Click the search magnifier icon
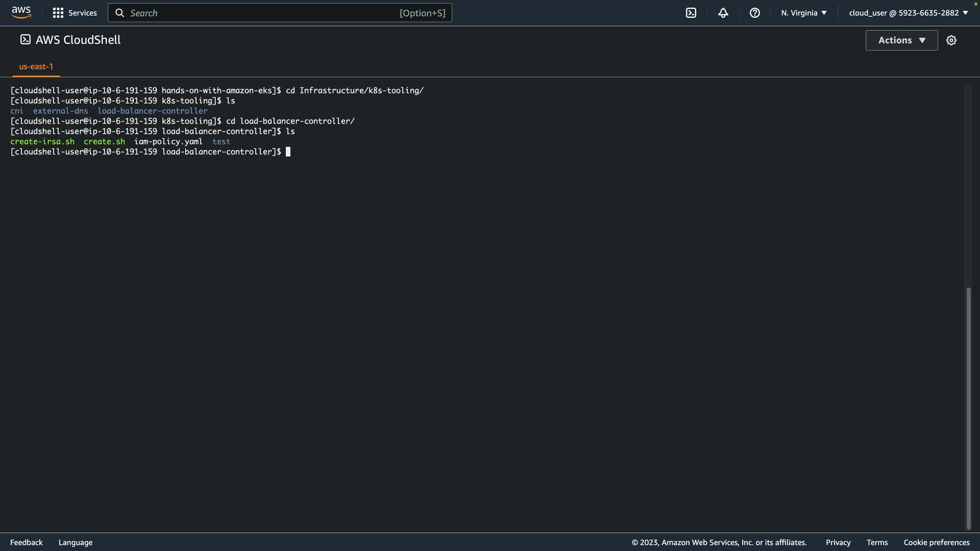Screen dimensions: 980x551 [119, 13]
